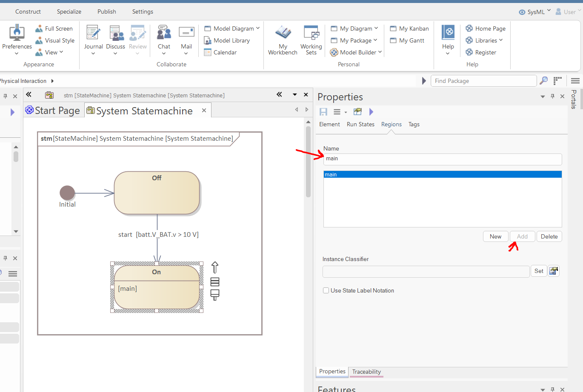This screenshot has width=583, height=392.
Task: Click the New region button
Action: click(495, 236)
